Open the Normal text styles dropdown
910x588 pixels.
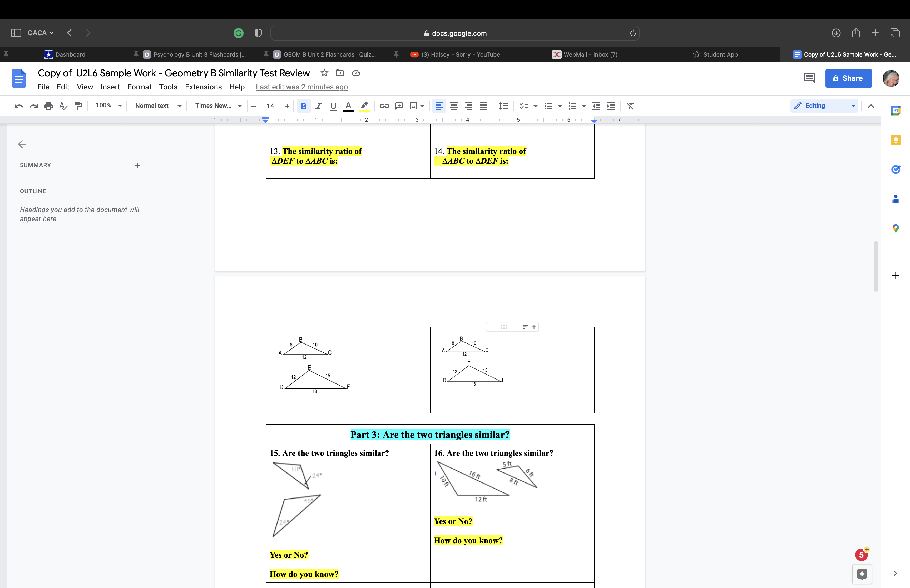[180, 106]
